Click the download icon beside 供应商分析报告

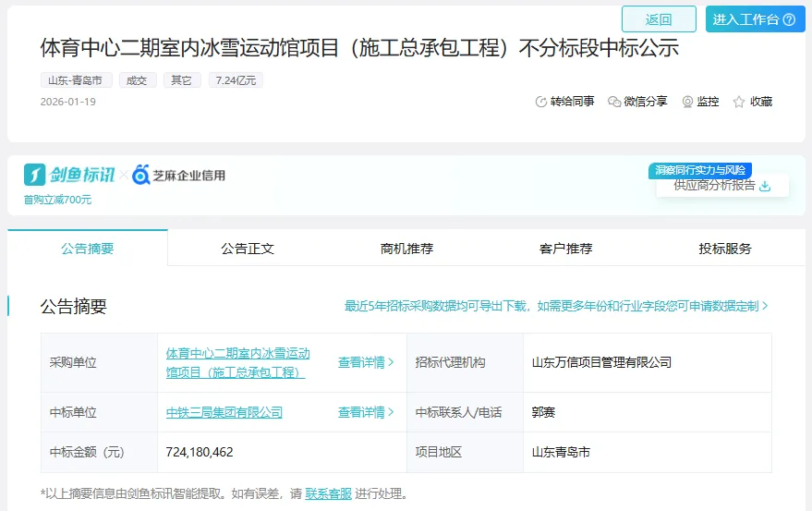pos(765,185)
